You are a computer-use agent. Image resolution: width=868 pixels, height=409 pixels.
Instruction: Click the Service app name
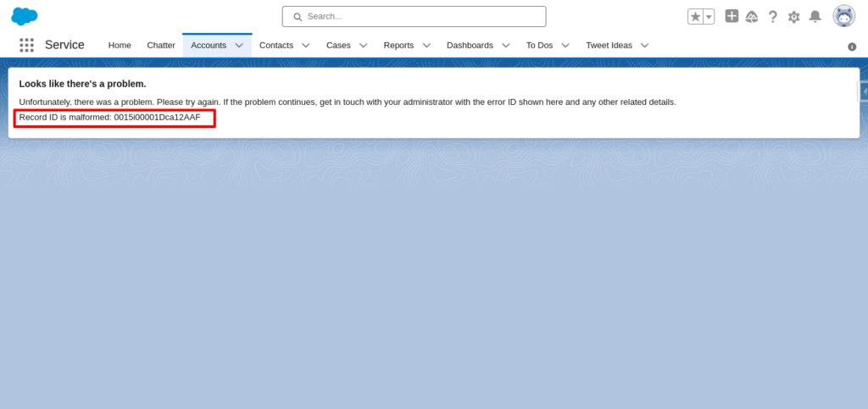64,45
